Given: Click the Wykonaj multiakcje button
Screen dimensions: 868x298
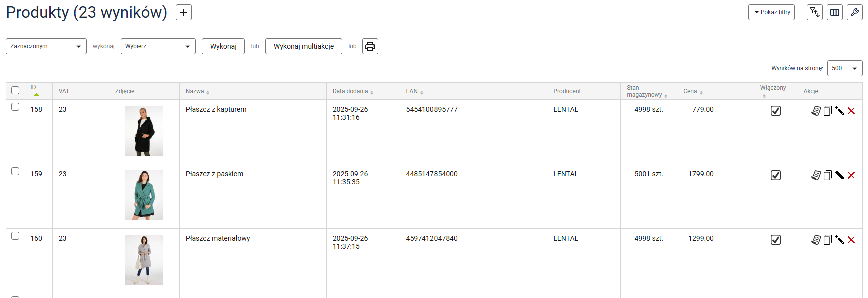Looking at the screenshot, I should pyautogui.click(x=304, y=46).
